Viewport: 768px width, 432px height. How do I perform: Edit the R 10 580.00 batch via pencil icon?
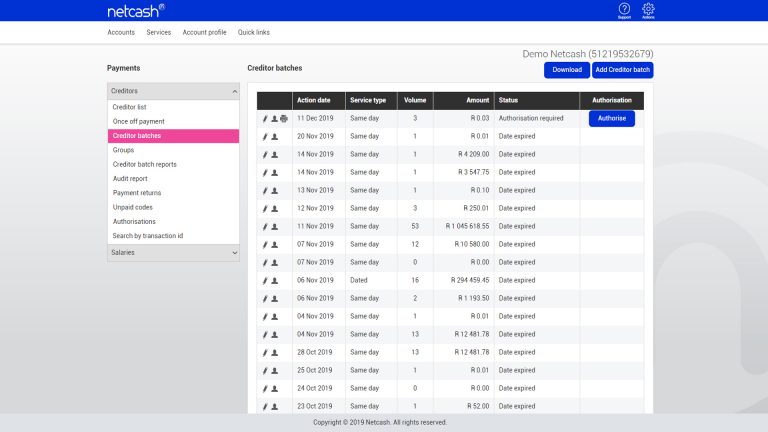click(265, 244)
